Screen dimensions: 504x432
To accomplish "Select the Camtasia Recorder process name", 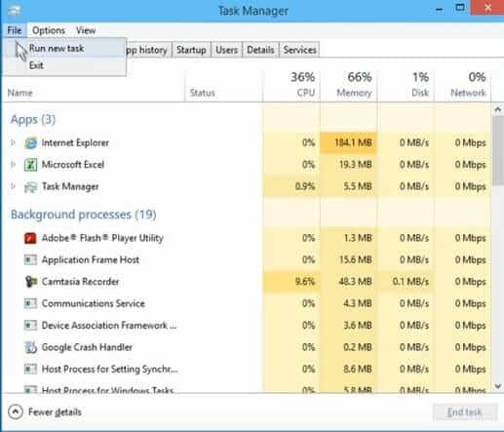I will (80, 282).
